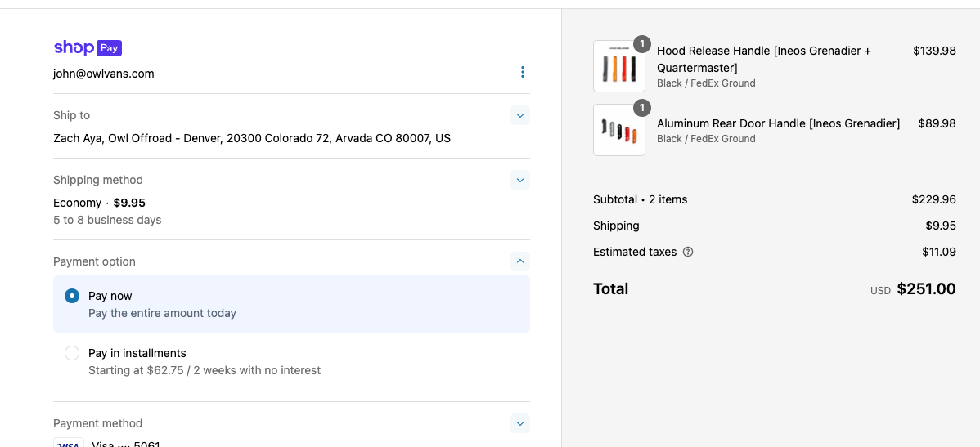The height and width of the screenshot is (447, 980).
Task: Open the Aluminum Rear Door Handle thumbnail
Action: click(618, 130)
